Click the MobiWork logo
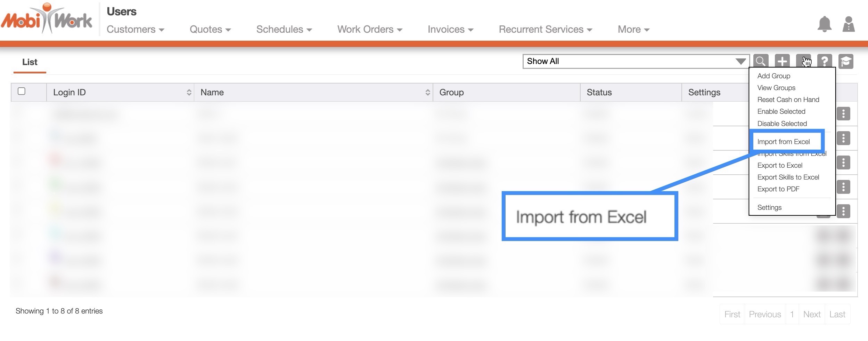 [47, 19]
